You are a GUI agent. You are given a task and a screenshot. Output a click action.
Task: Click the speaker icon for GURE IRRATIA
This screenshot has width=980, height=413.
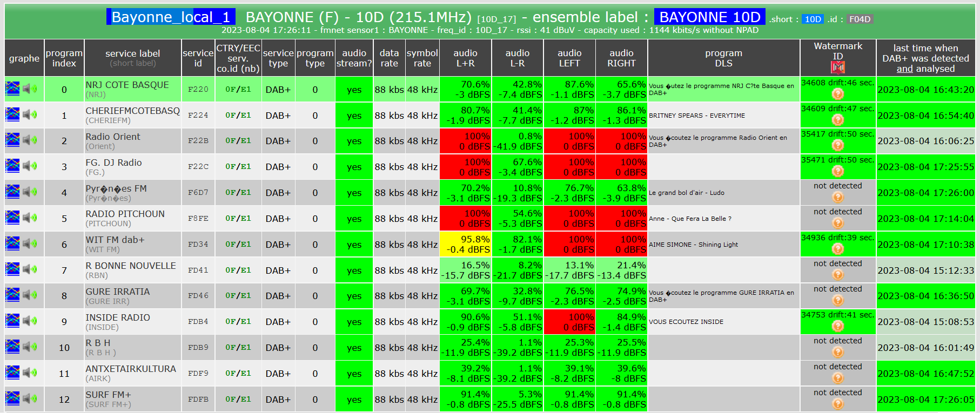tap(30, 295)
